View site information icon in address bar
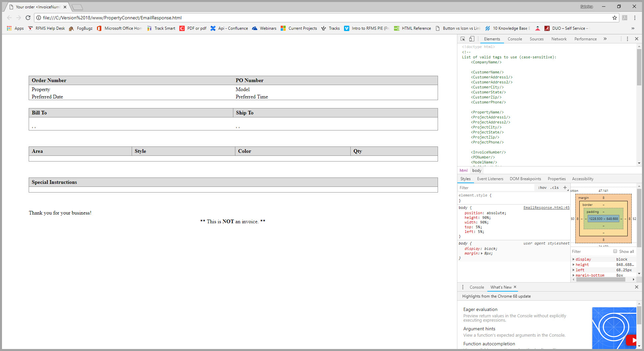Screen dimensions: 644x351 (x=39, y=18)
